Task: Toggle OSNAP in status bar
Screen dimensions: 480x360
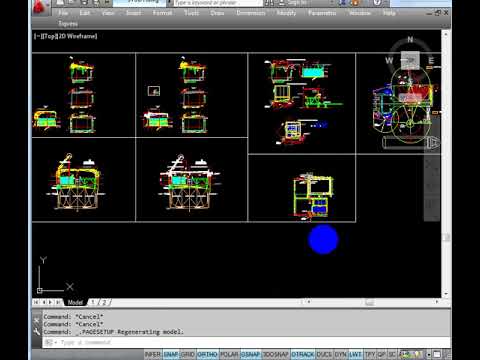Action: 250,354
